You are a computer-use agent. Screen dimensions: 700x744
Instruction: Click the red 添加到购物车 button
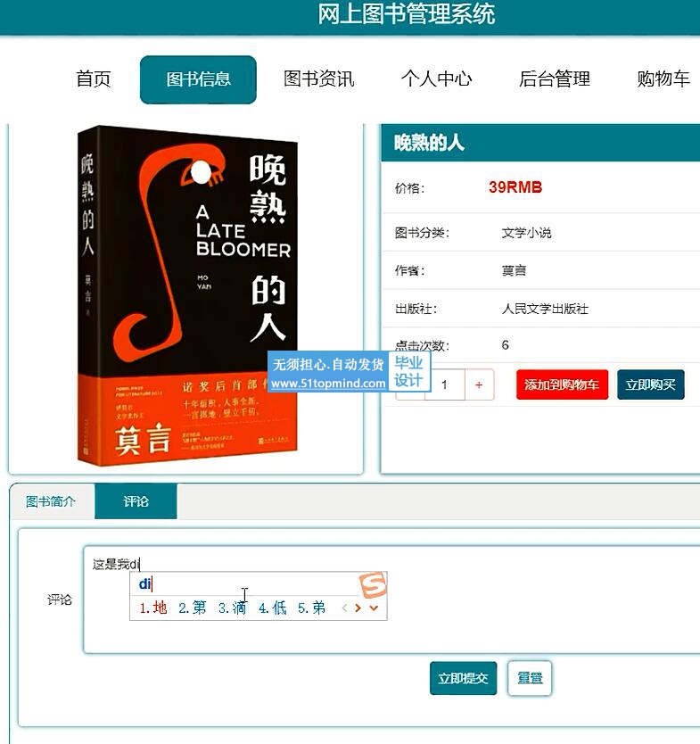[562, 384]
